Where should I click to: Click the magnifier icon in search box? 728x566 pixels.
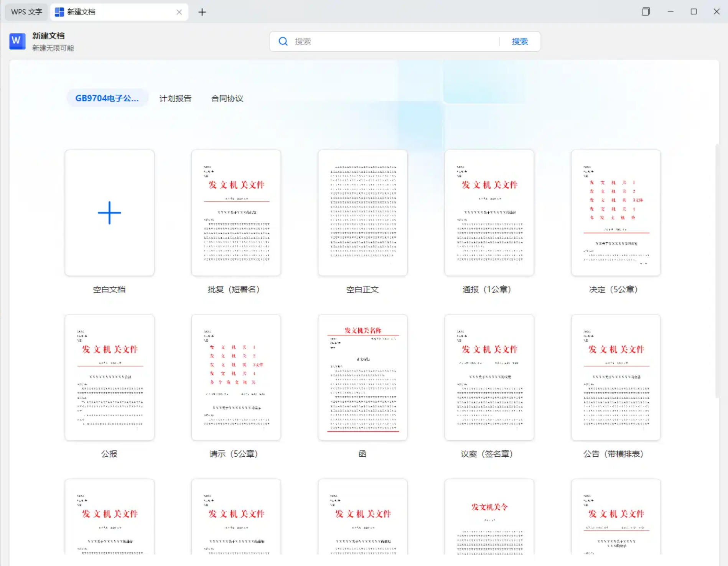pyautogui.click(x=283, y=41)
